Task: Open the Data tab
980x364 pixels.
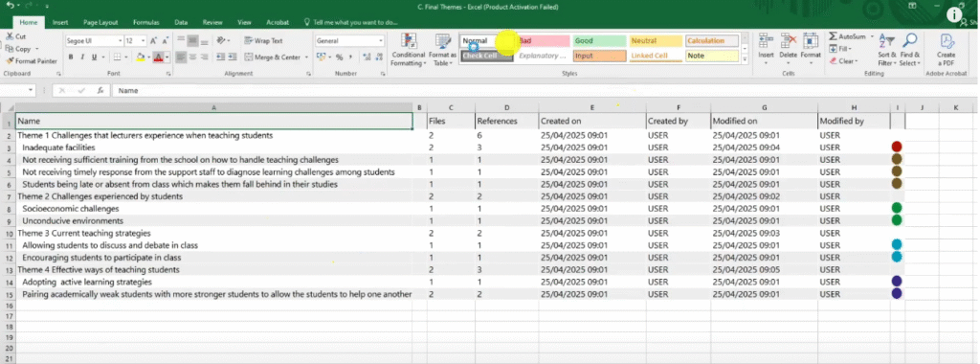Action: pyautogui.click(x=181, y=22)
